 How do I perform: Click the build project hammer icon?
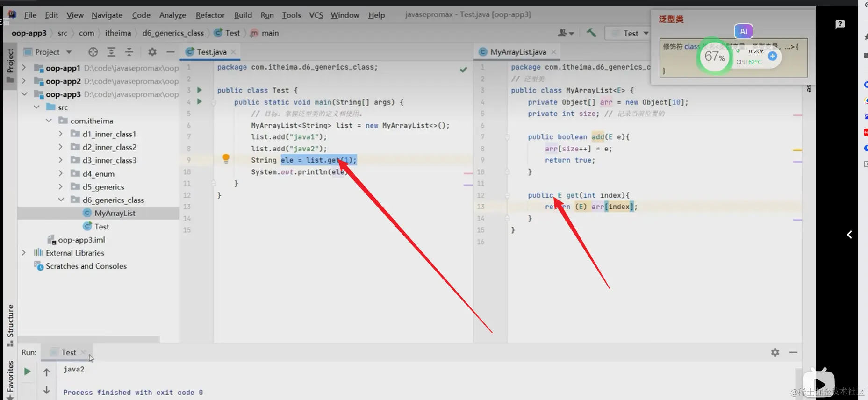coord(591,33)
